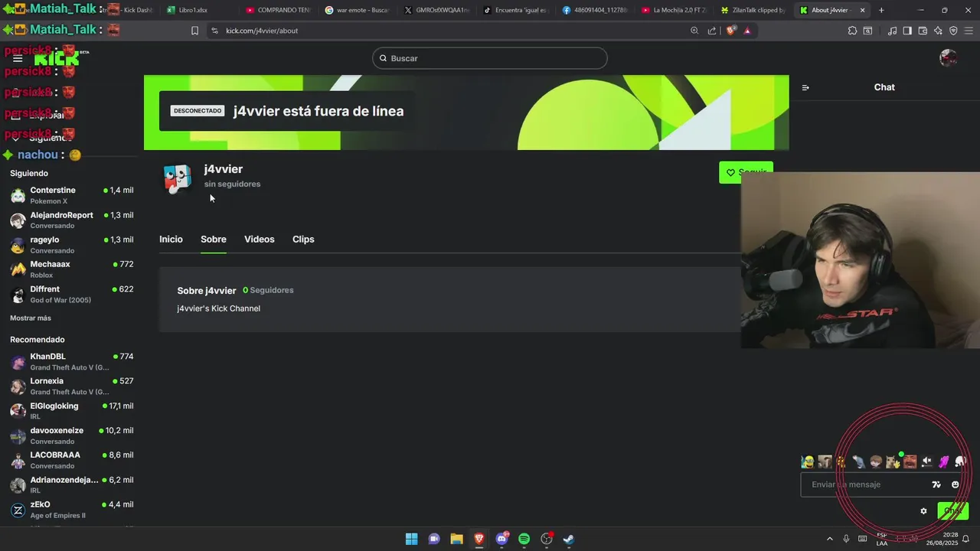Open the Windows notification bell

pos(965,539)
